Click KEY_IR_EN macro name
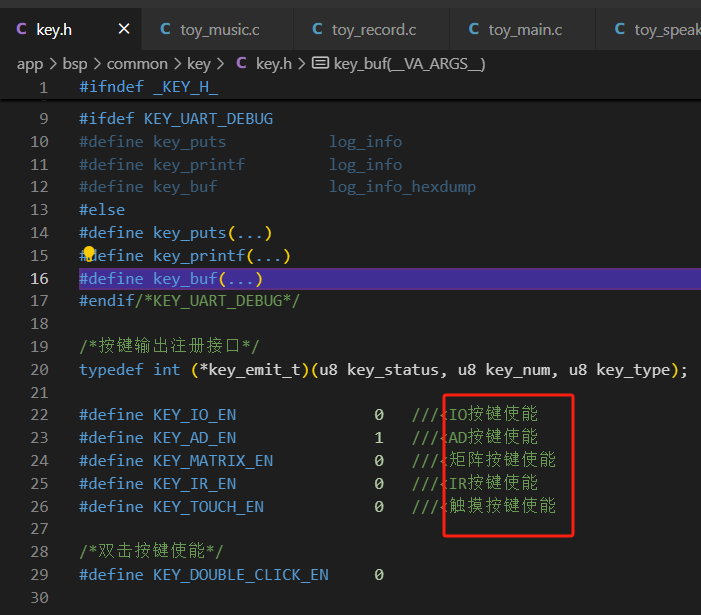This screenshot has height=615, width=701. [194, 484]
